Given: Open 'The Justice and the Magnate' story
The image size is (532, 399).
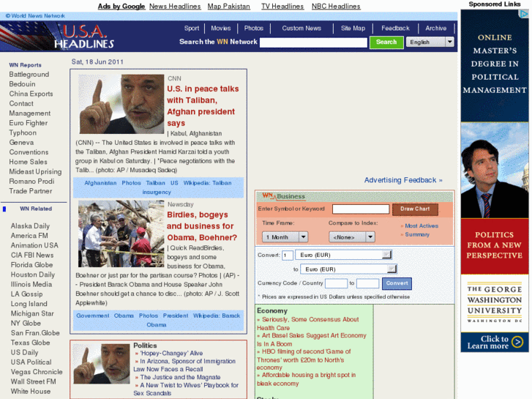Looking at the screenshot, I should coord(180,377).
